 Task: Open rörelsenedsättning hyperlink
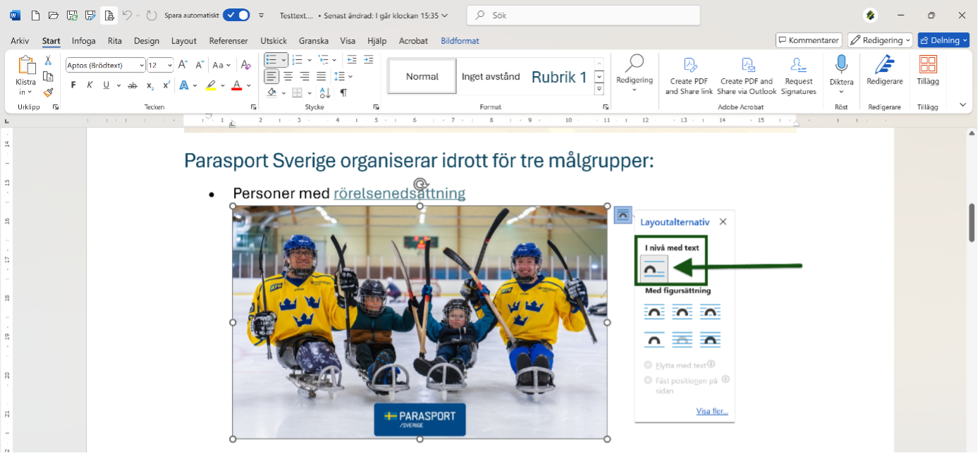click(x=400, y=193)
